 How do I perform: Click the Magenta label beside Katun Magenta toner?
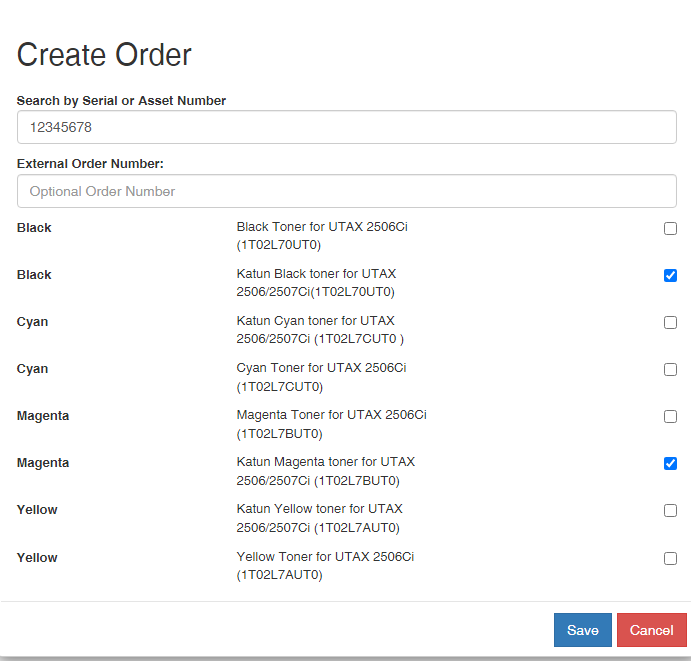43,463
